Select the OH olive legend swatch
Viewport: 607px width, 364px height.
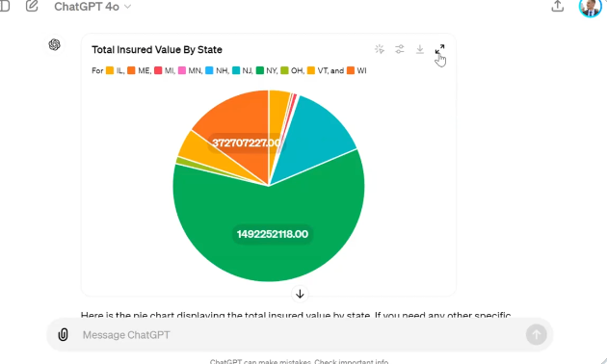pyautogui.click(x=284, y=70)
